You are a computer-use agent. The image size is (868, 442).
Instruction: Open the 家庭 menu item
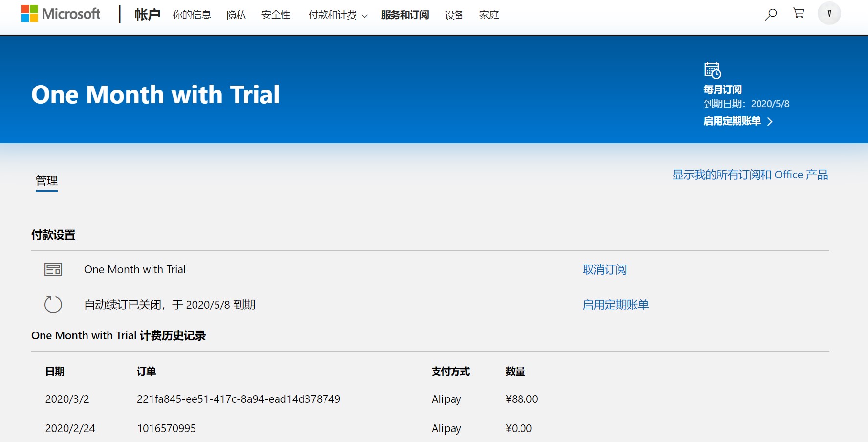[x=489, y=15]
